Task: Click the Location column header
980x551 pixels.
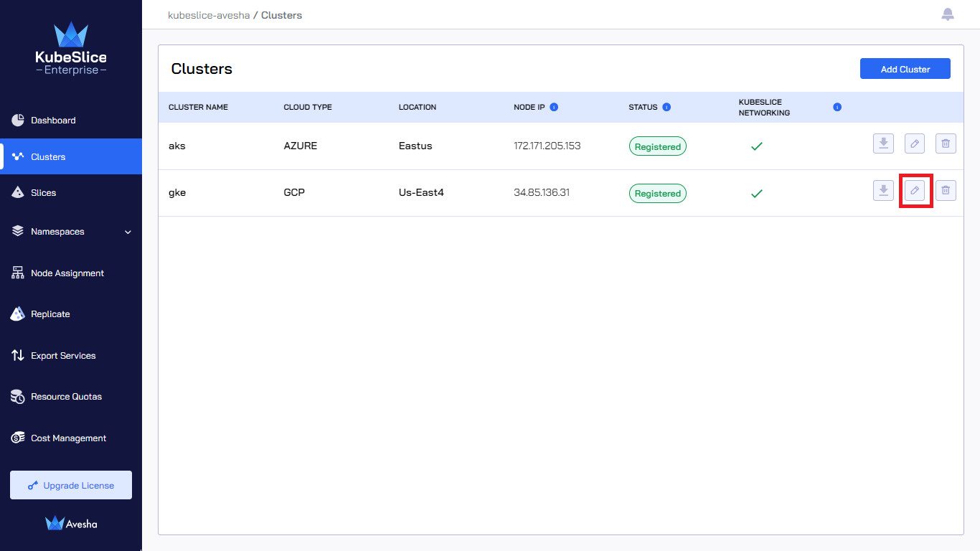Action: tap(418, 107)
